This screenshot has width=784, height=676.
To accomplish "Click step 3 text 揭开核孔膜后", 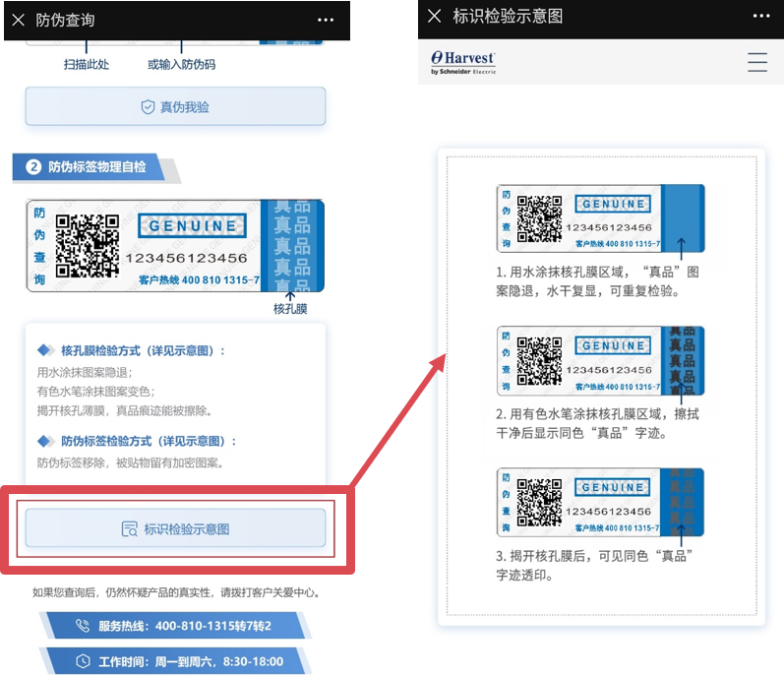I will pyautogui.click(x=594, y=565).
